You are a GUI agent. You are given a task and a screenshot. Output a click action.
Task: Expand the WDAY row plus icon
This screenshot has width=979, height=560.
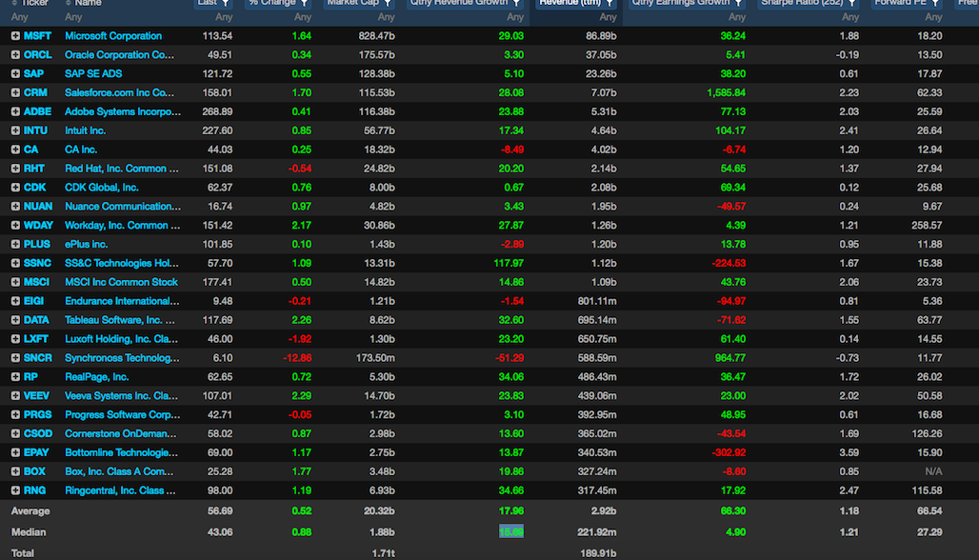point(15,226)
